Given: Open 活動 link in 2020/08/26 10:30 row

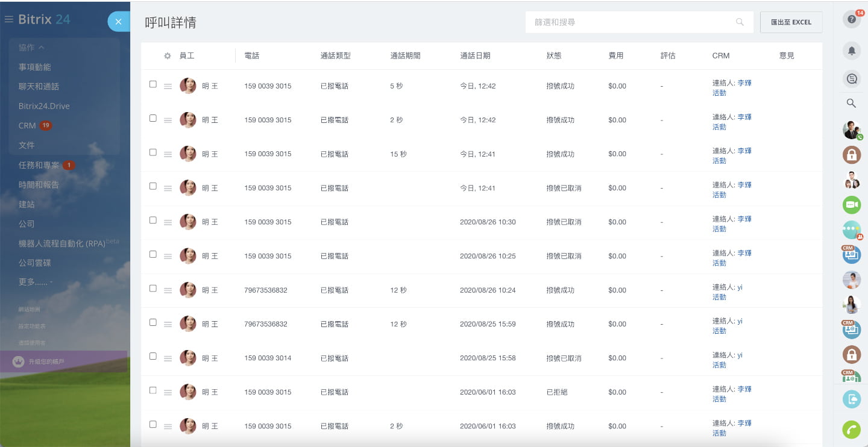Looking at the screenshot, I should coord(719,229).
